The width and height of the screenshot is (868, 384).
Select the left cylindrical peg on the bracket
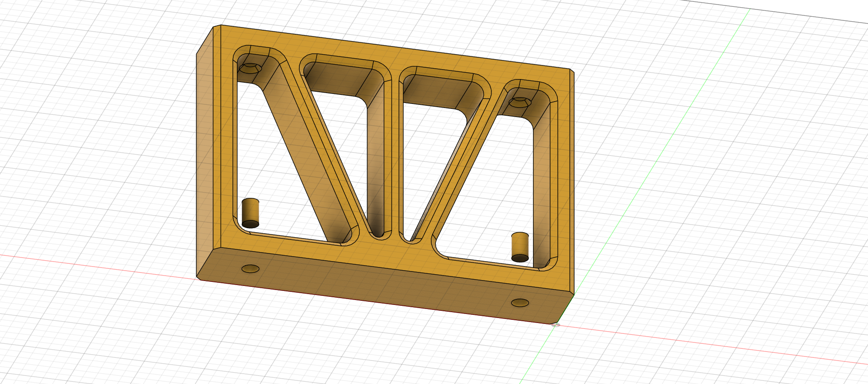pyautogui.click(x=250, y=213)
